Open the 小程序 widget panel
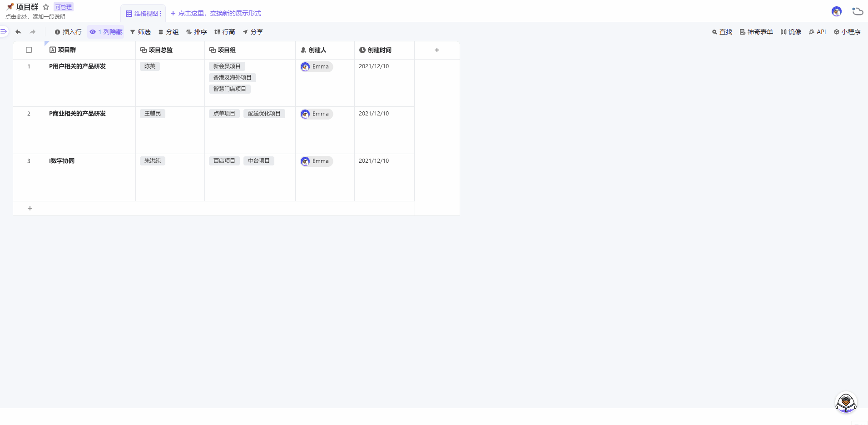 coord(847,32)
